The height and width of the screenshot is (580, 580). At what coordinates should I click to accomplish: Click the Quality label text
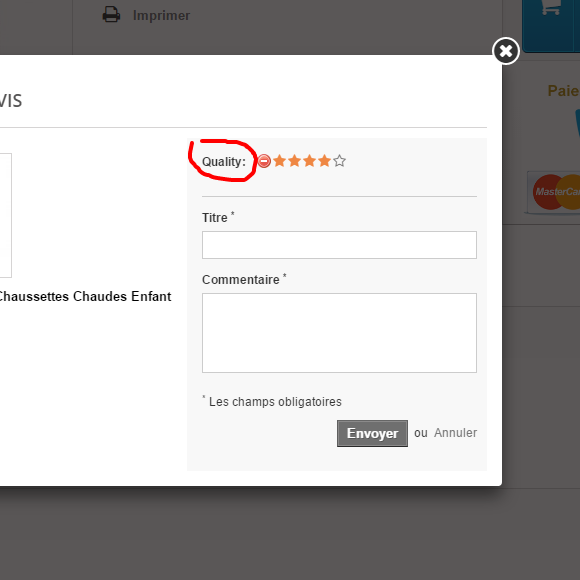[x=224, y=162]
